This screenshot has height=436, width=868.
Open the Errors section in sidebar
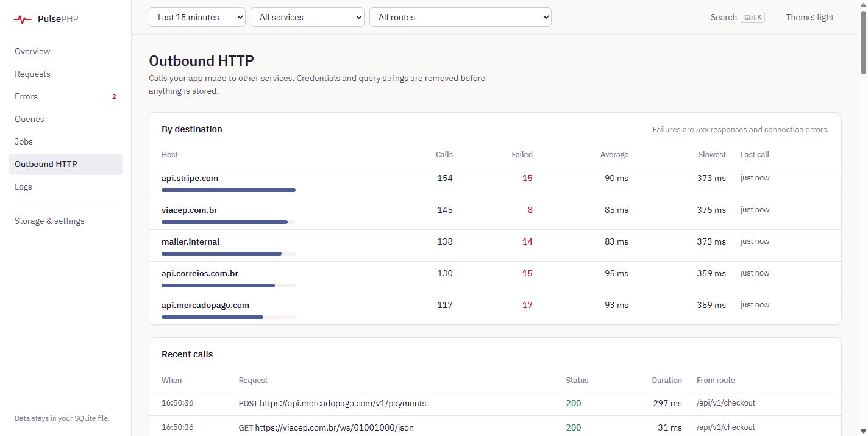pos(65,96)
